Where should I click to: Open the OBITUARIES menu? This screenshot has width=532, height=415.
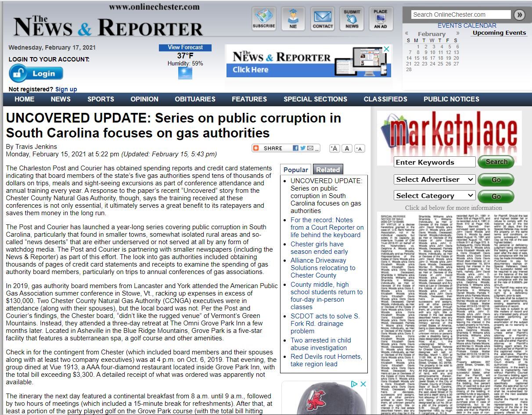[195, 99]
